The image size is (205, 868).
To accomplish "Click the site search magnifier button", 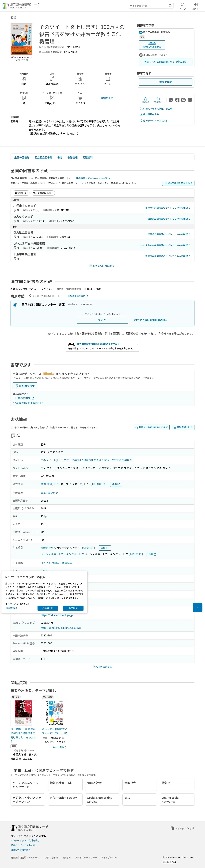I will pyautogui.click(x=170, y=6).
